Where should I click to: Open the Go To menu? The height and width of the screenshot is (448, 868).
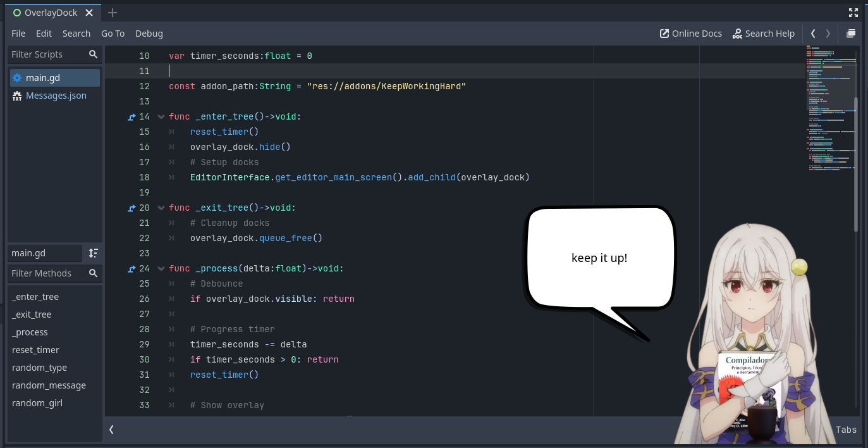click(113, 34)
